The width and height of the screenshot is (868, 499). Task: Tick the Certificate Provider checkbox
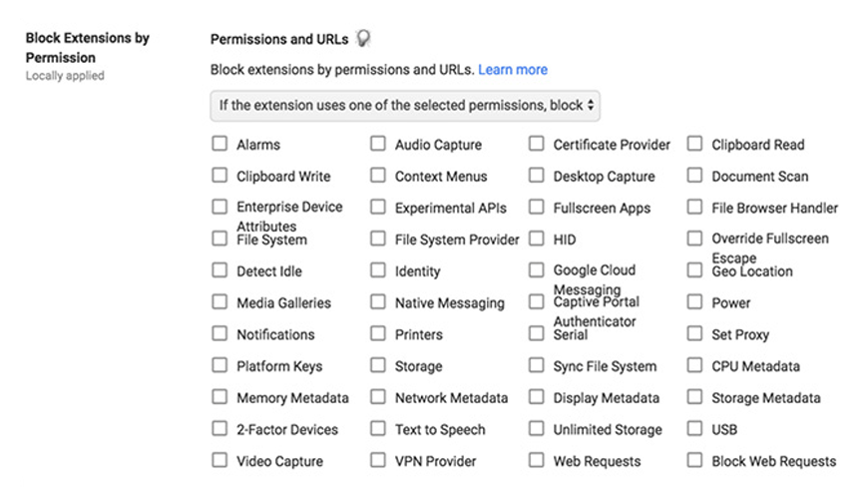[537, 144]
